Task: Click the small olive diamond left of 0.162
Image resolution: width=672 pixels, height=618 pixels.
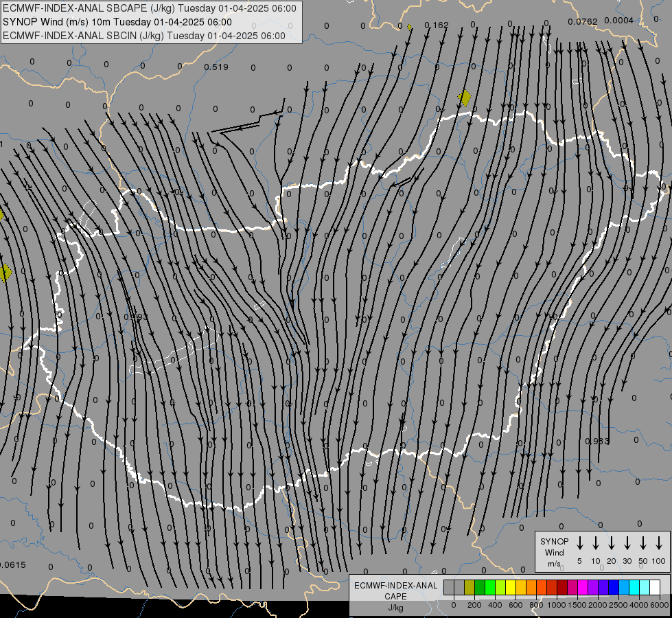Action: point(410,27)
